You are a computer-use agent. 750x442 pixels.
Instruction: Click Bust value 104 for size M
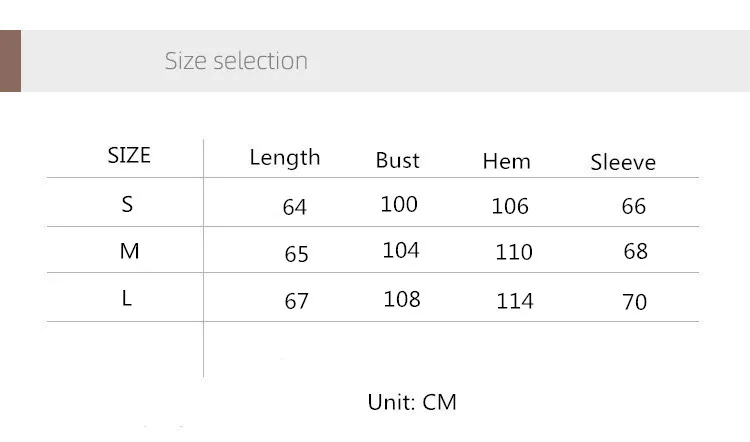tap(400, 250)
